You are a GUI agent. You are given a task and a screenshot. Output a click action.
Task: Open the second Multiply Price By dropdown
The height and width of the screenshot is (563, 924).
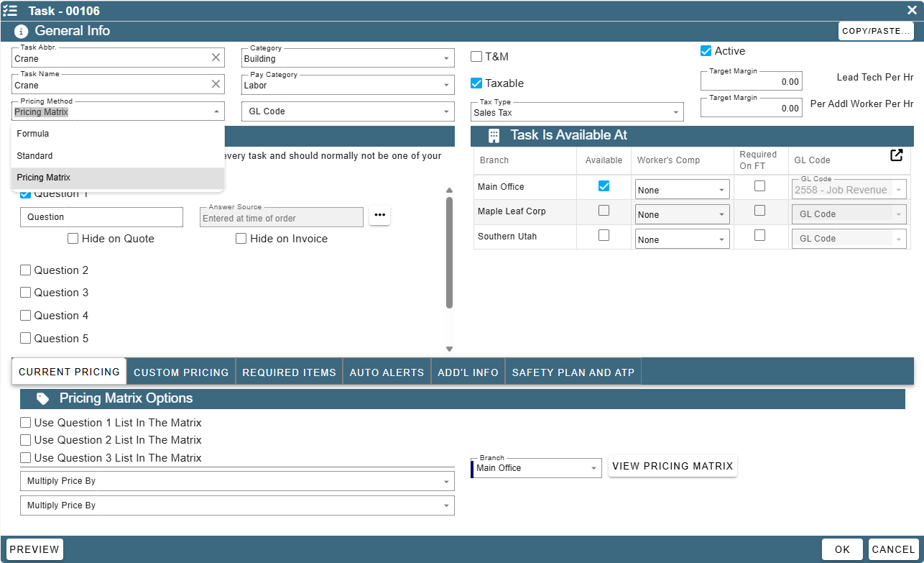tap(237, 505)
